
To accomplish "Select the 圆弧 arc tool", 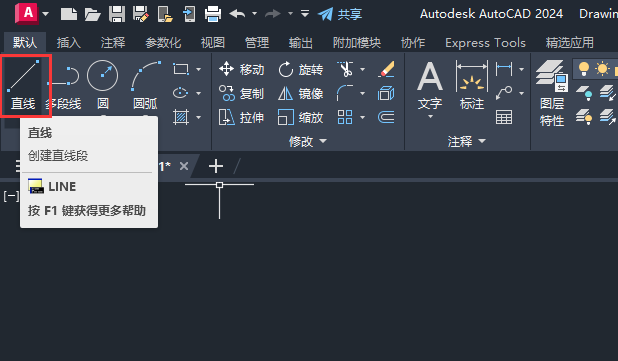I will (x=145, y=85).
